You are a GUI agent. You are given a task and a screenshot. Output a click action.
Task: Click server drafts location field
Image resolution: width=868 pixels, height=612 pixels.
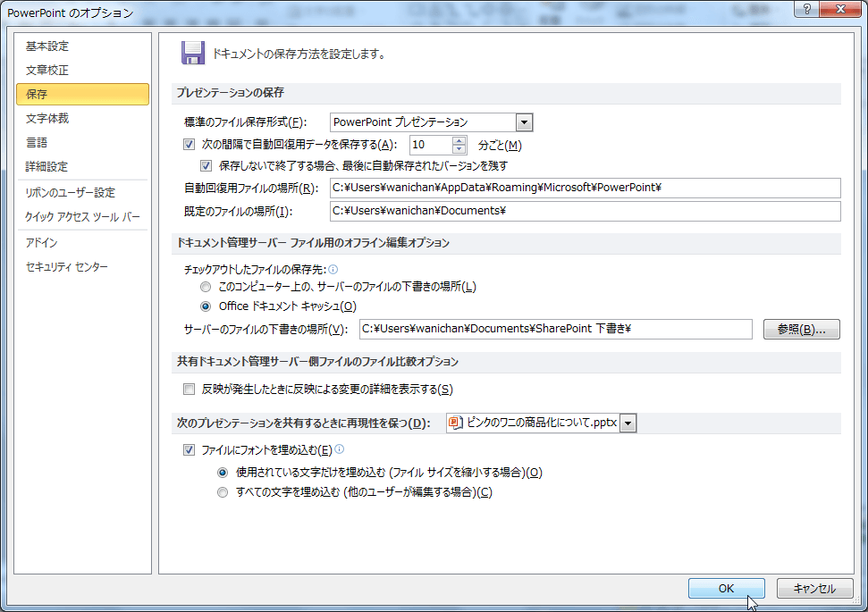click(x=555, y=330)
